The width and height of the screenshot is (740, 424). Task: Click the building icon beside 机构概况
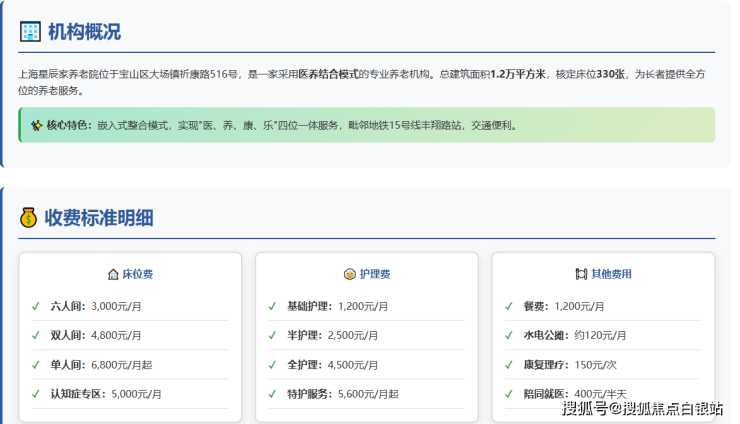(31, 31)
